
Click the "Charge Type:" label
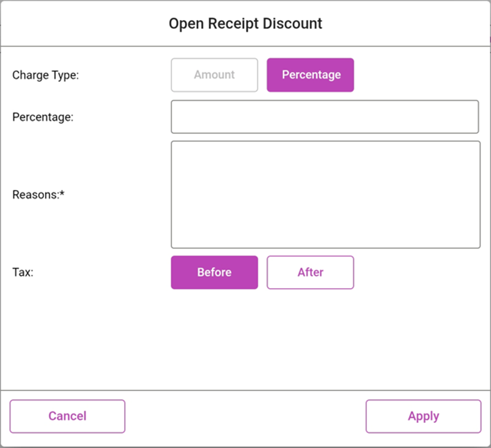(x=46, y=75)
